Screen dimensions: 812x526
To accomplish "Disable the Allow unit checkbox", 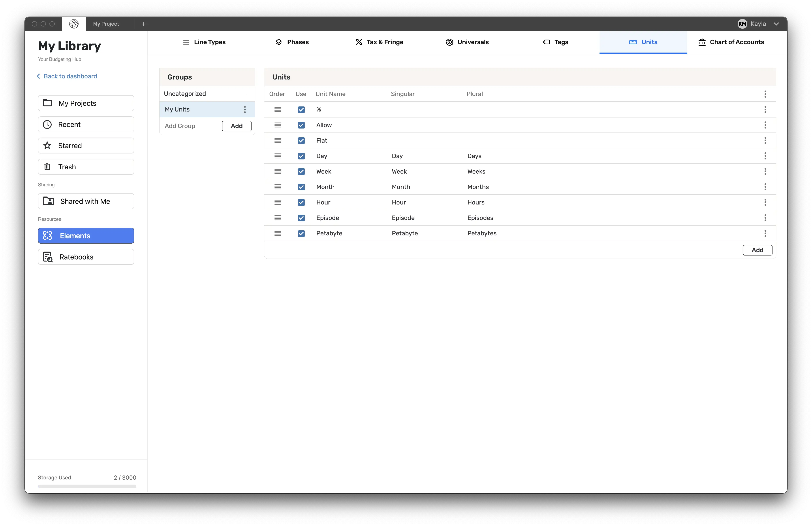I will 301,125.
